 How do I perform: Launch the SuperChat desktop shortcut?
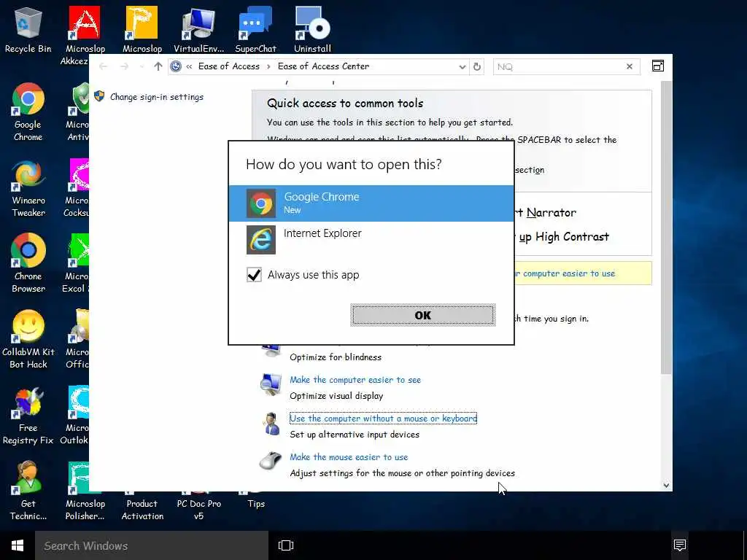click(255, 29)
